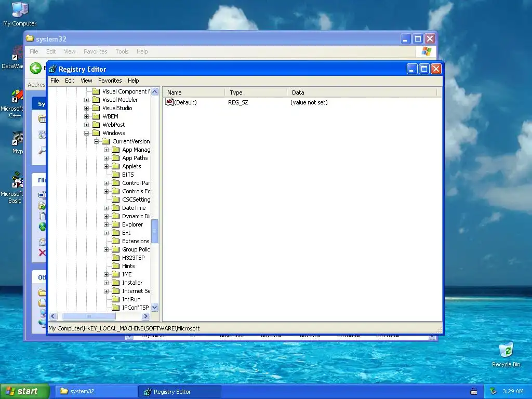Expand the VisualStudio key
Viewport: 532px width, 399px height.
(x=87, y=108)
